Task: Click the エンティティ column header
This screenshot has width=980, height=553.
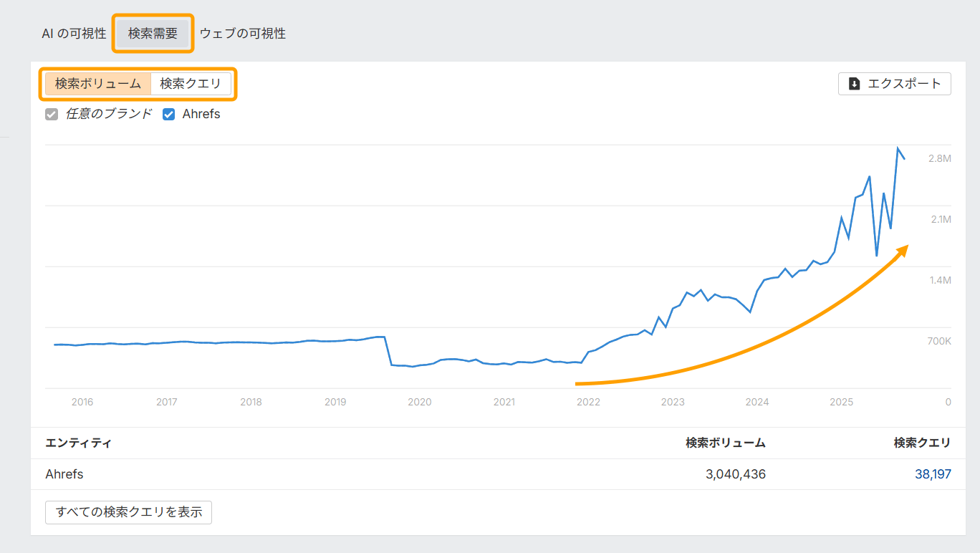Action: (78, 443)
